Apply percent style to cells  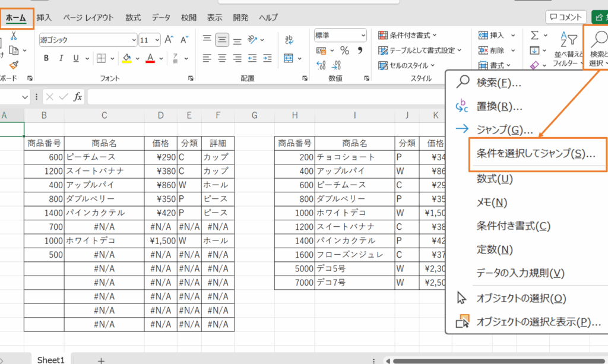click(344, 50)
